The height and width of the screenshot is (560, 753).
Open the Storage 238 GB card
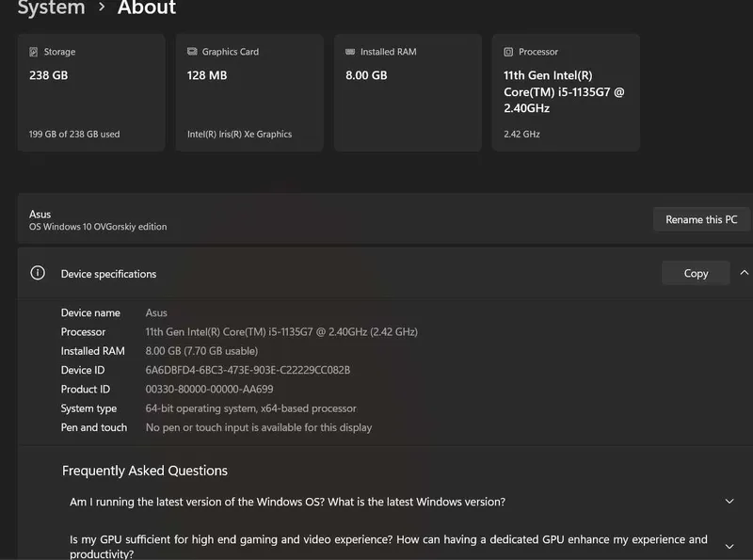[91, 92]
